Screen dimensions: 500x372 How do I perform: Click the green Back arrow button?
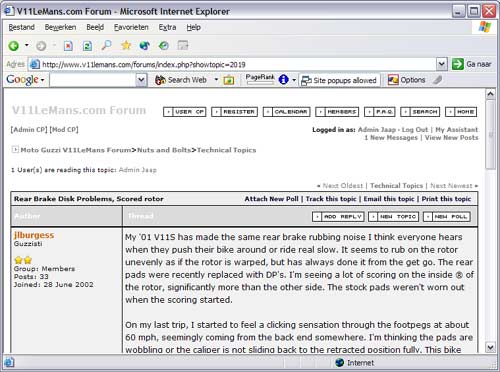point(14,46)
